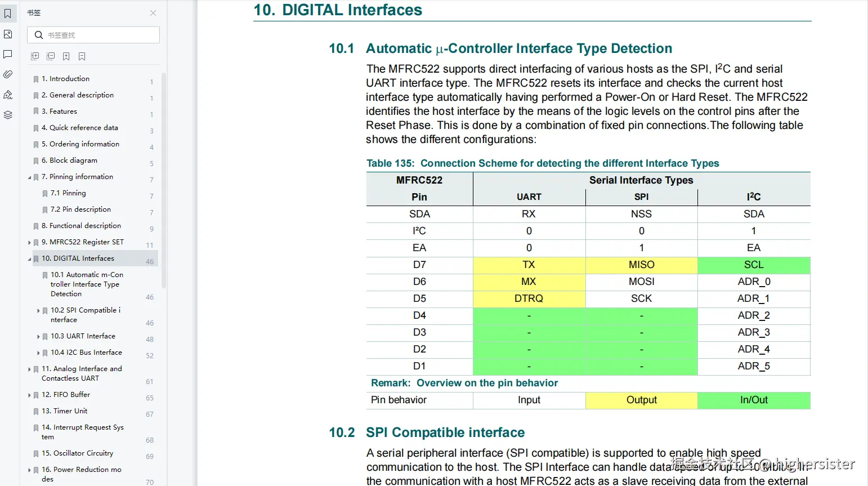The image size is (868, 486).
Task: Go to bookmark '7.2 Pin description'
Action: pyautogui.click(x=80, y=209)
